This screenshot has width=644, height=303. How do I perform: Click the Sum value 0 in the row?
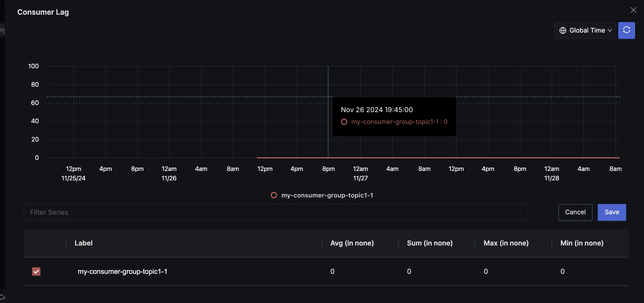coord(409,271)
